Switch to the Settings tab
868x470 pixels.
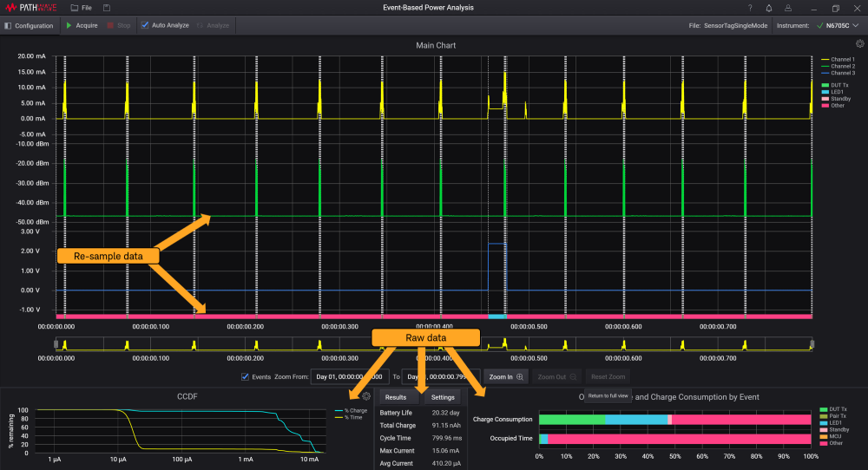click(x=443, y=397)
